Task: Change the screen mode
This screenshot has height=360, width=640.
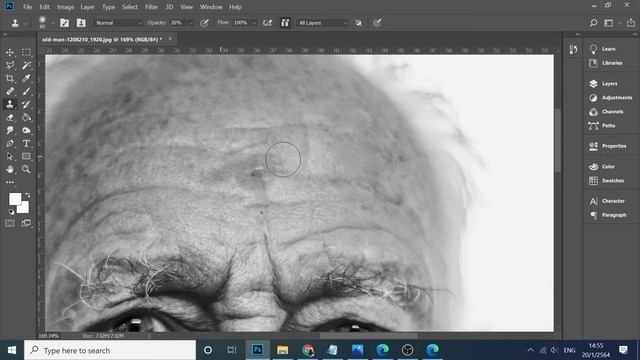Action: 26,223
